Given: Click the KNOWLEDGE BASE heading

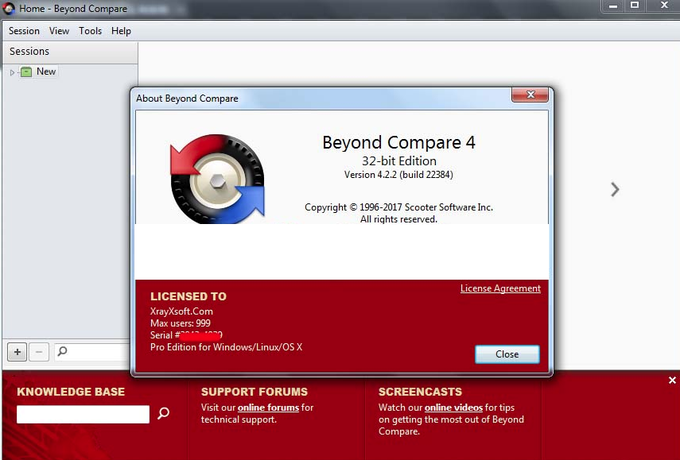Looking at the screenshot, I should click(x=71, y=391).
